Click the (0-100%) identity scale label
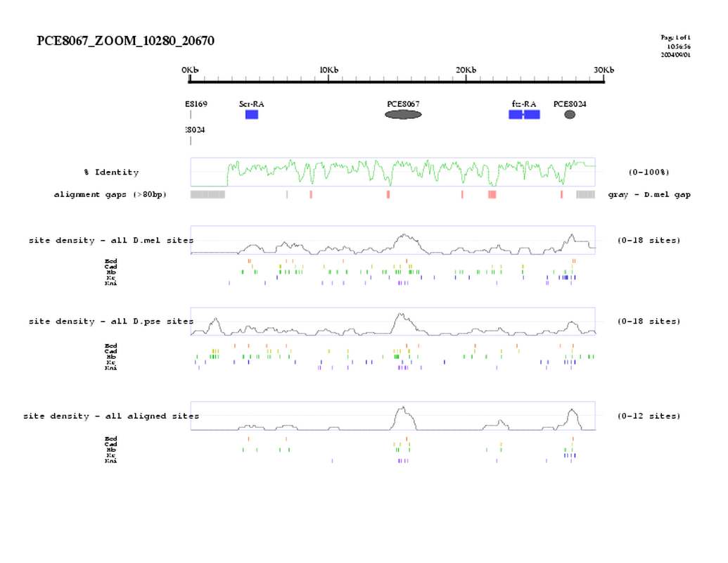728x563 pixels. click(649, 172)
